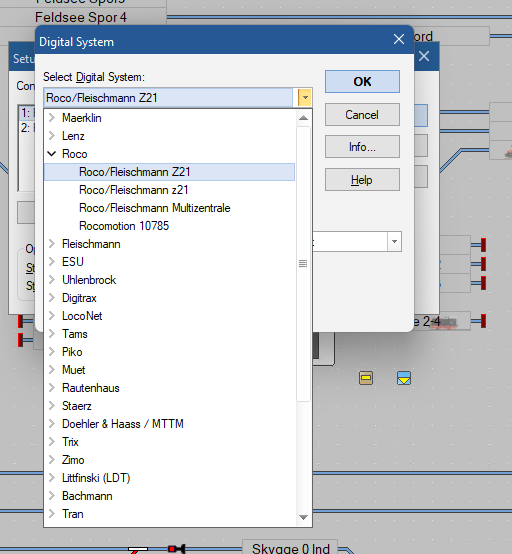Screen dimensions: 512x554
Task: Select the ESU entry
Action: click(x=73, y=262)
